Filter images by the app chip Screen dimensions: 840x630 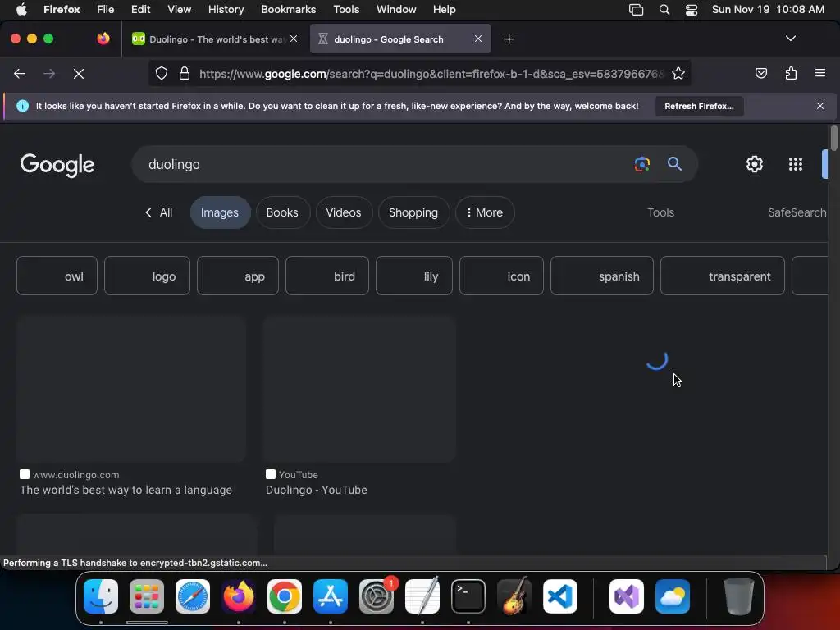click(238, 276)
